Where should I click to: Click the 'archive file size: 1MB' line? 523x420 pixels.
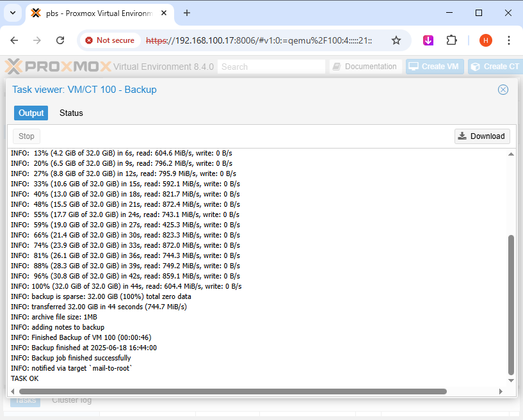pos(54,317)
